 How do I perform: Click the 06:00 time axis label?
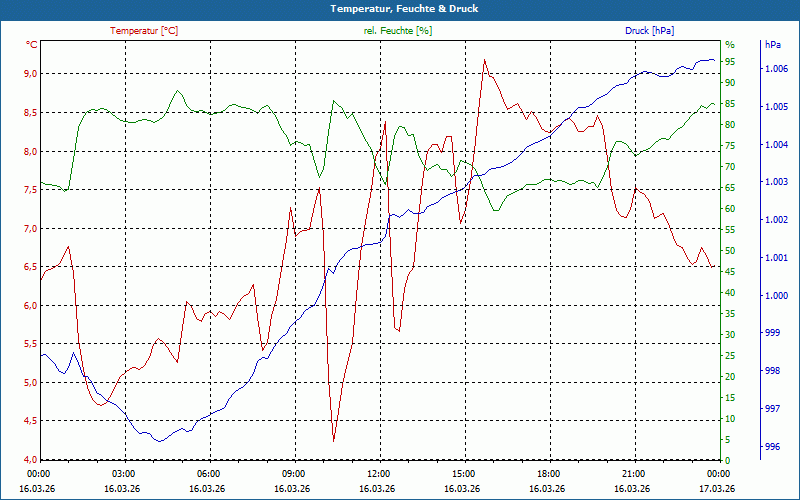click(x=208, y=473)
